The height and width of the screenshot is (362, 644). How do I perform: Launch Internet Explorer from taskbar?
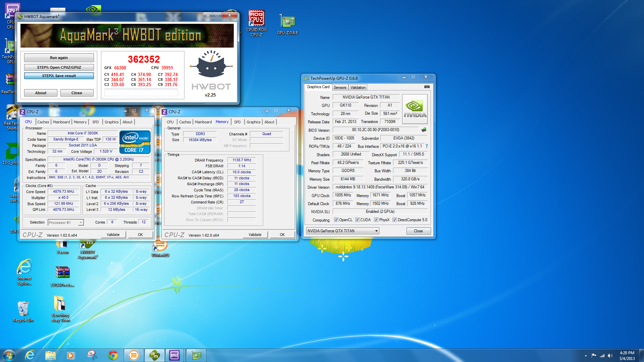pyautogui.click(x=30, y=355)
